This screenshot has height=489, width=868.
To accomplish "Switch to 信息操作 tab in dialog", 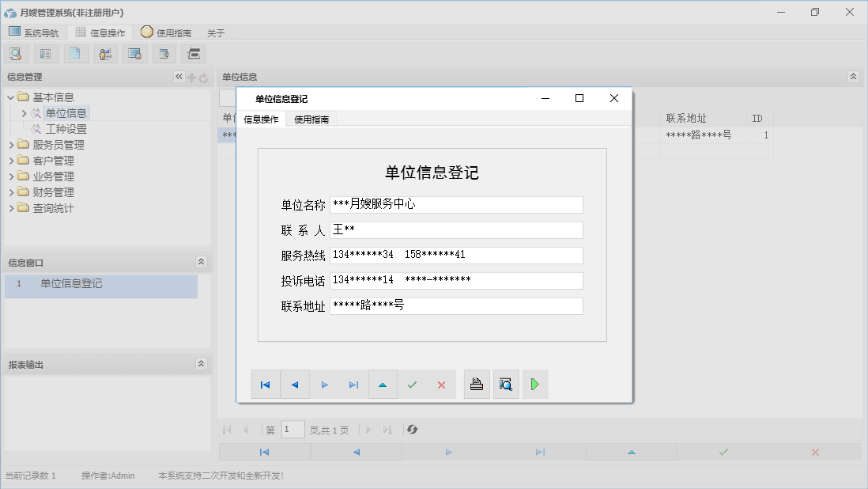I will pyautogui.click(x=262, y=119).
